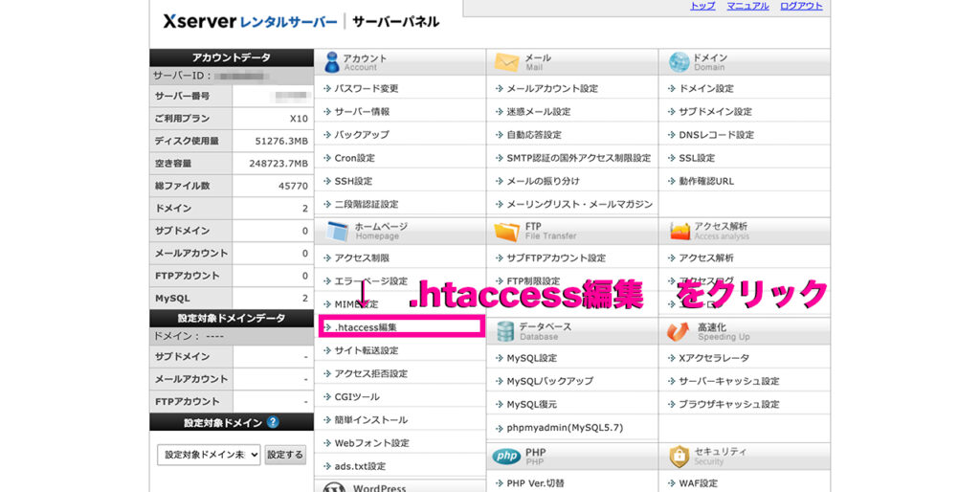Open 自動応答設定
980x492 pixels.
pyautogui.click(x=534, y=134)
